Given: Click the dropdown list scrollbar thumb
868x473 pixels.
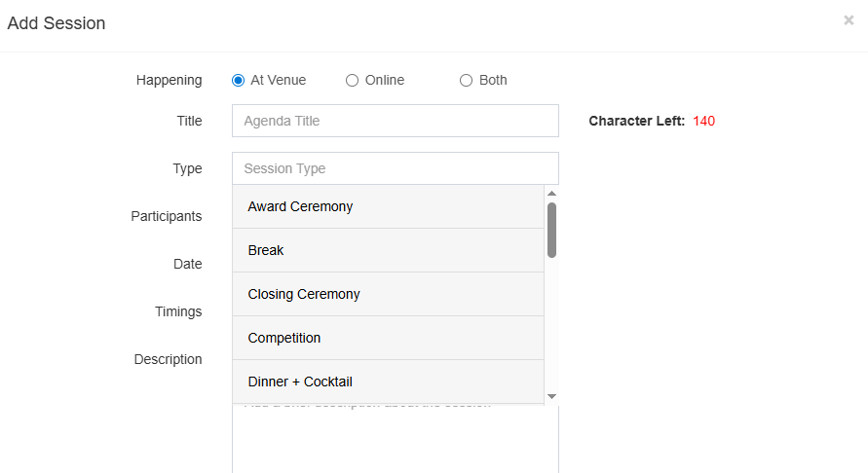Looking at the screenshot, I should [551, 230].
